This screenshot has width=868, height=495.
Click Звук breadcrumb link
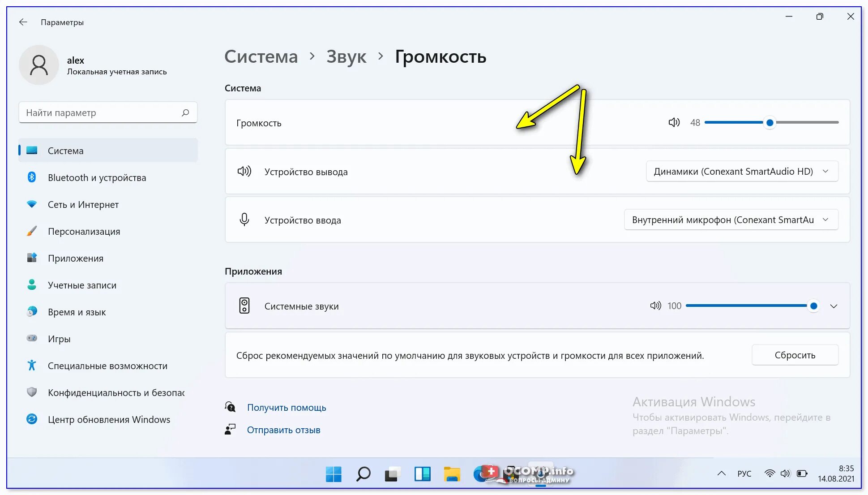point(346,56)
